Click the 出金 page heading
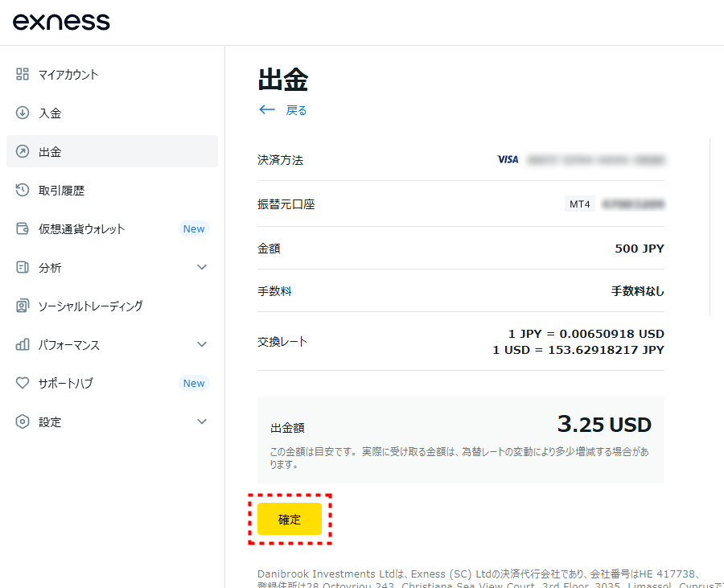 coord(283,80)
